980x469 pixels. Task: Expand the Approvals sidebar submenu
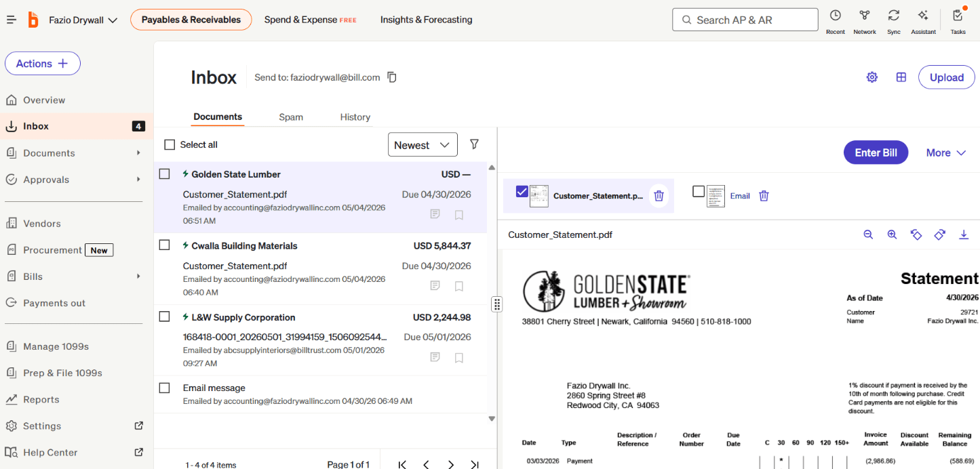click(x=138, y=180)
